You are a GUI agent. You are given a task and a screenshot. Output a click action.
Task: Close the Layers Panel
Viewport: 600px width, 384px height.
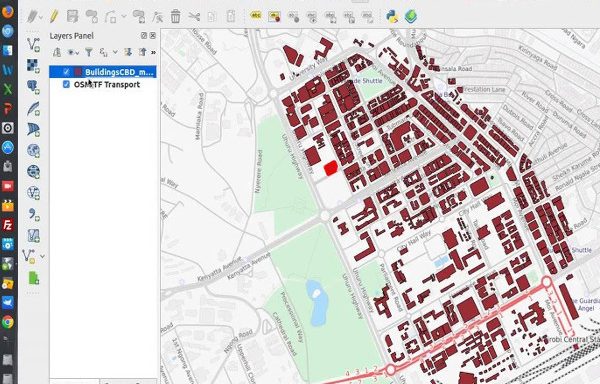[153, 36]
